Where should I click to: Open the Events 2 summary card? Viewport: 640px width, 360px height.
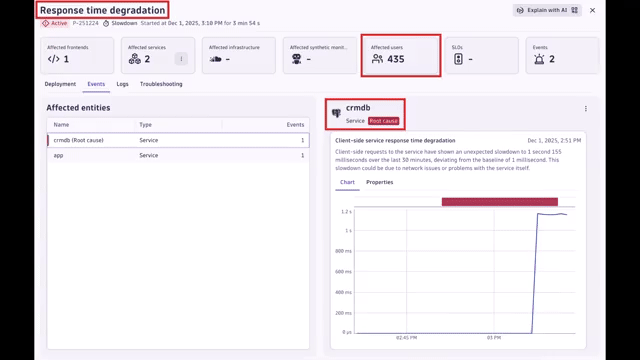click(x=562, y=55)
